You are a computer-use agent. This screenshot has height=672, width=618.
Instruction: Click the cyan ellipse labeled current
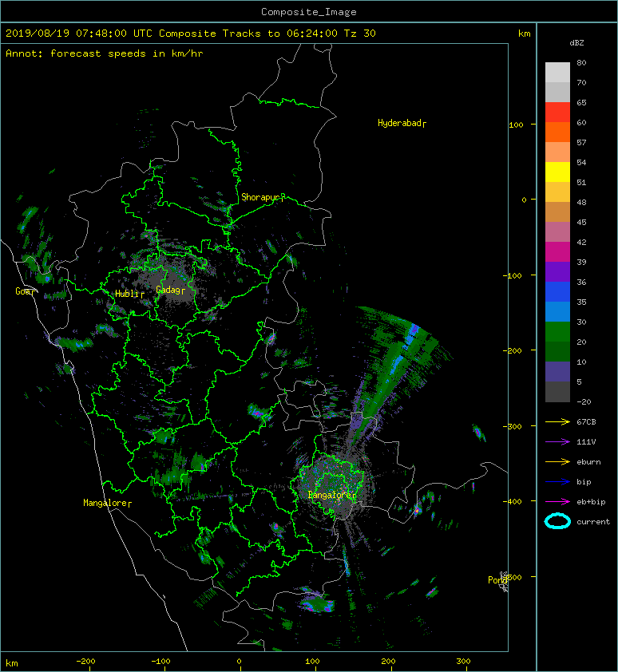(557, 521)
